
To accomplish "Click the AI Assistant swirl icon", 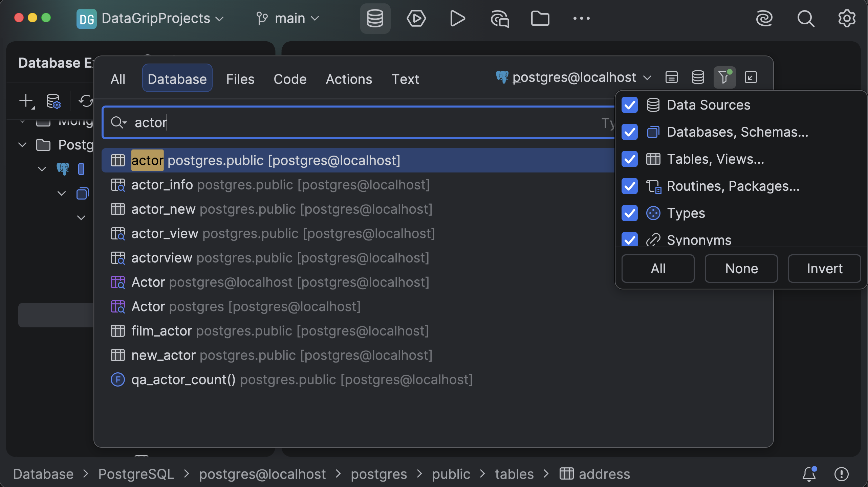I will pos(764,19).
